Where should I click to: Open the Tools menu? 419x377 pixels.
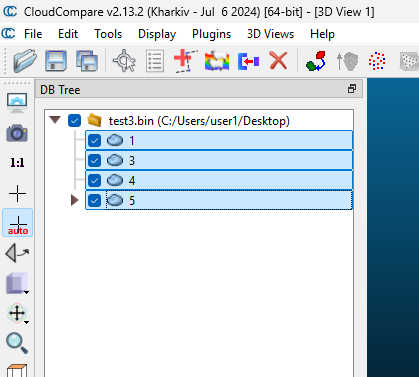(x=108, y=34)
